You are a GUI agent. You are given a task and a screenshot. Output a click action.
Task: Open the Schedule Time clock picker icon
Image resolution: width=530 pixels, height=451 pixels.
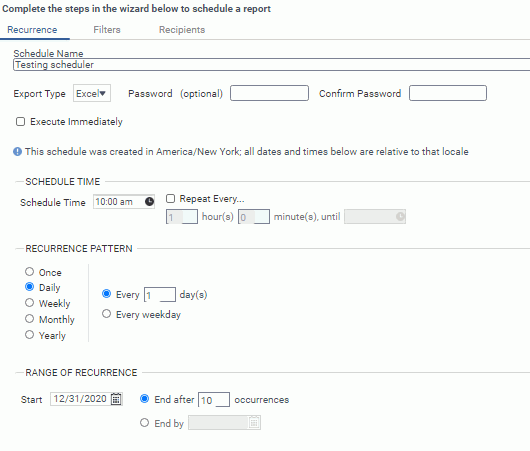click(x=149, y=202)
